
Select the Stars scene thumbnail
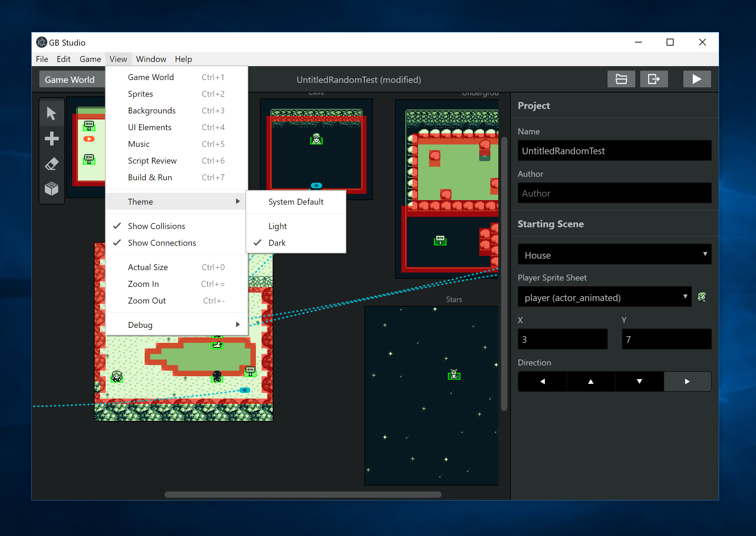432,395
